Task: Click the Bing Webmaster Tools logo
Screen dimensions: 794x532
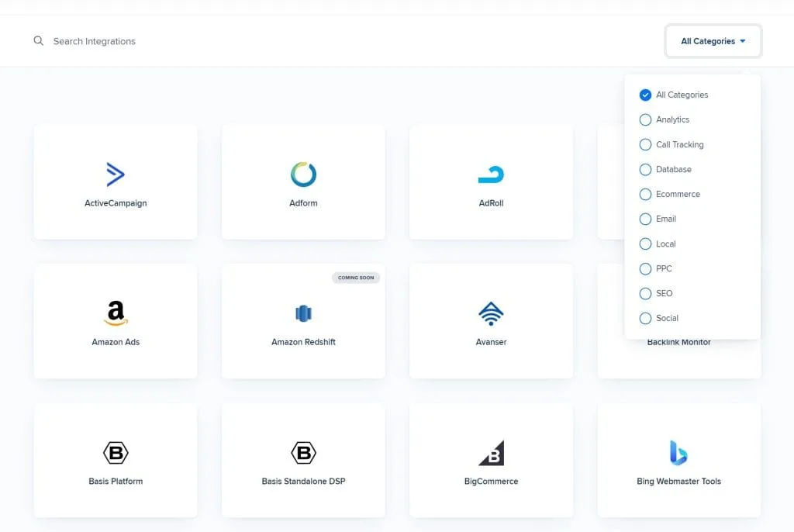Action: pos(678,452)
